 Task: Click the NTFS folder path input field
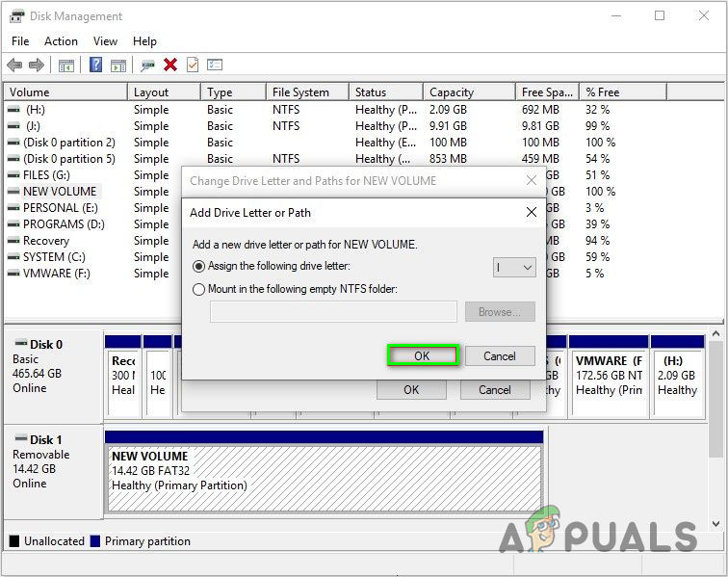(x=333, y=312)
